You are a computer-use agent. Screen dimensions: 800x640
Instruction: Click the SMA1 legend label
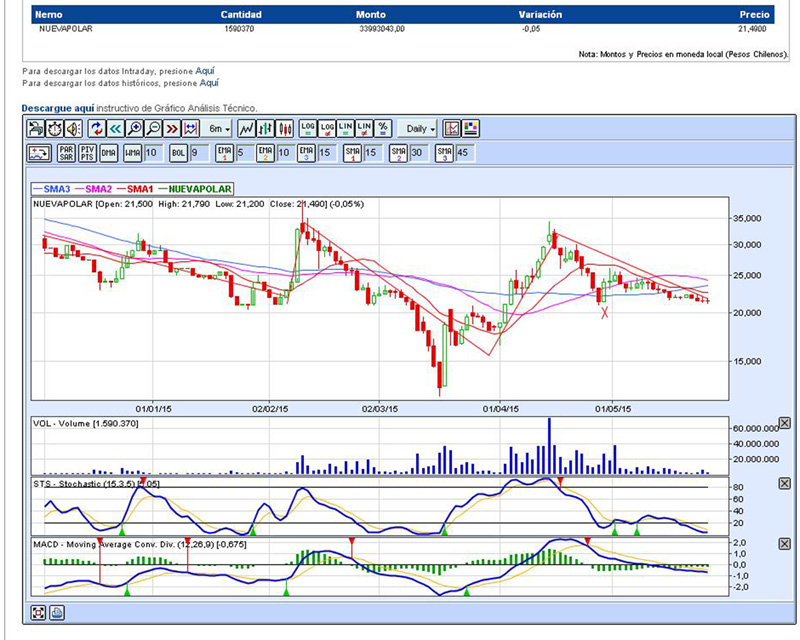coord(140,189)
